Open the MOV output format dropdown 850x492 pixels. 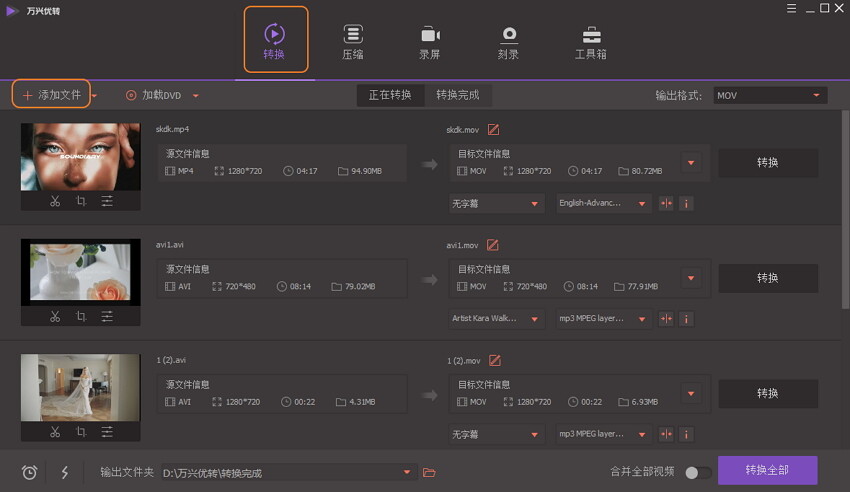770,95
